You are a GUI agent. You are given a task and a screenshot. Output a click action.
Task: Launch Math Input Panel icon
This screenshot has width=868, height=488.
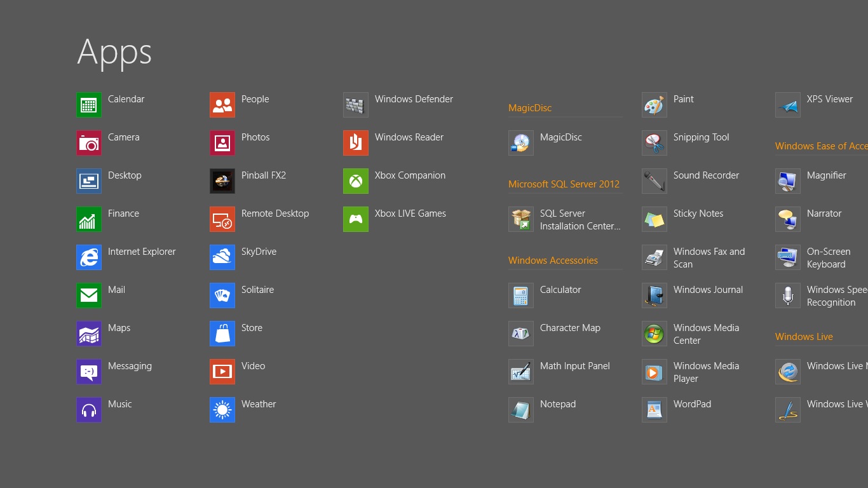[521, 372]
